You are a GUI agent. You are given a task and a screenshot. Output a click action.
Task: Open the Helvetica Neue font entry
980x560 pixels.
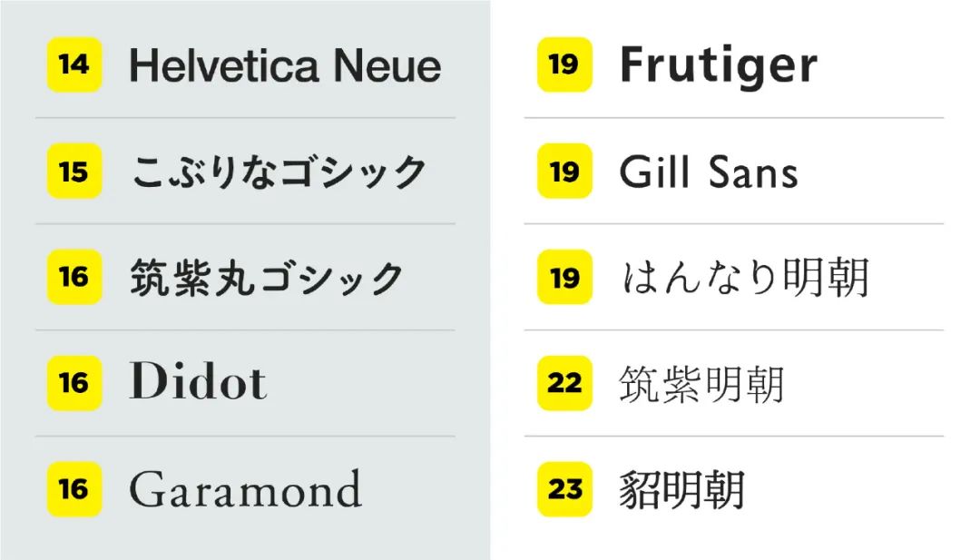285,66
